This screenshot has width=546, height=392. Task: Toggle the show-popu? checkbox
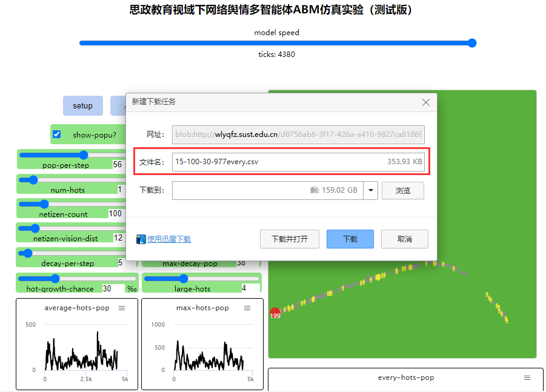(x=57, y=135)
